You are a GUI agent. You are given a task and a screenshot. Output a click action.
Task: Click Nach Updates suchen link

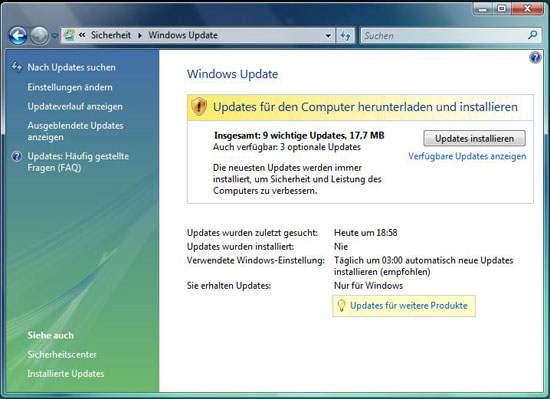click(x=72, y=67)
